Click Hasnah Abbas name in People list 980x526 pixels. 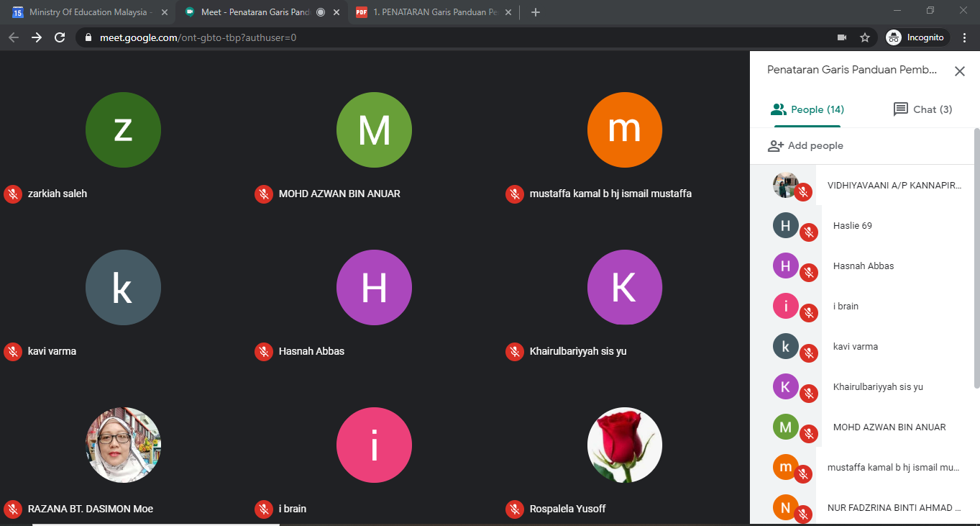[x=864, y=266]
